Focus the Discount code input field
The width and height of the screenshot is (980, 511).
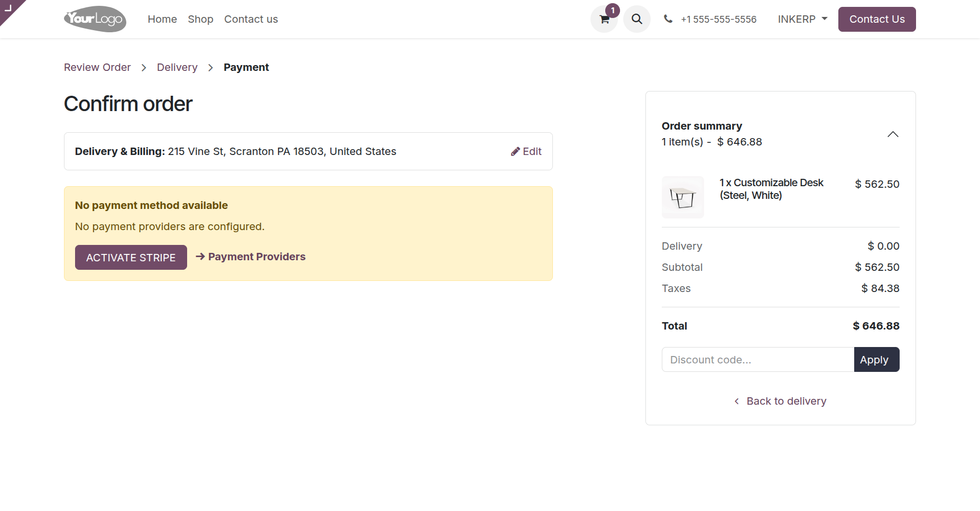758,360
